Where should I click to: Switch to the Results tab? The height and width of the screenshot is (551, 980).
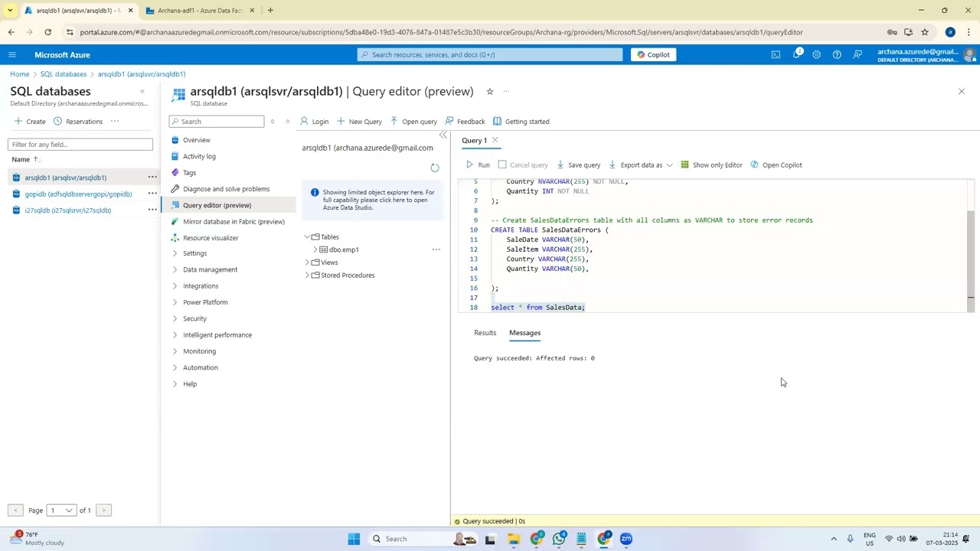(x=485, y=333)
